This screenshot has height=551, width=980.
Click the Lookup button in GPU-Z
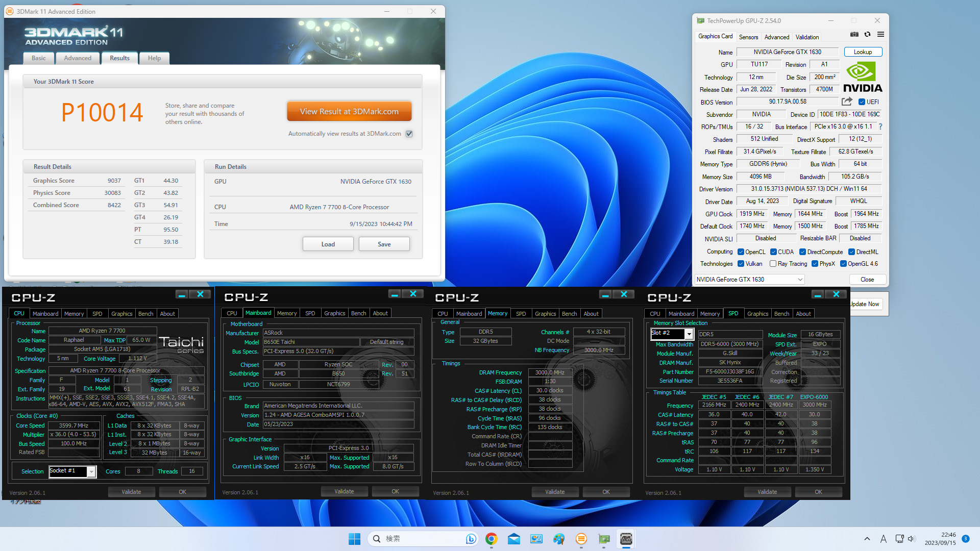(x=863, y=52)
